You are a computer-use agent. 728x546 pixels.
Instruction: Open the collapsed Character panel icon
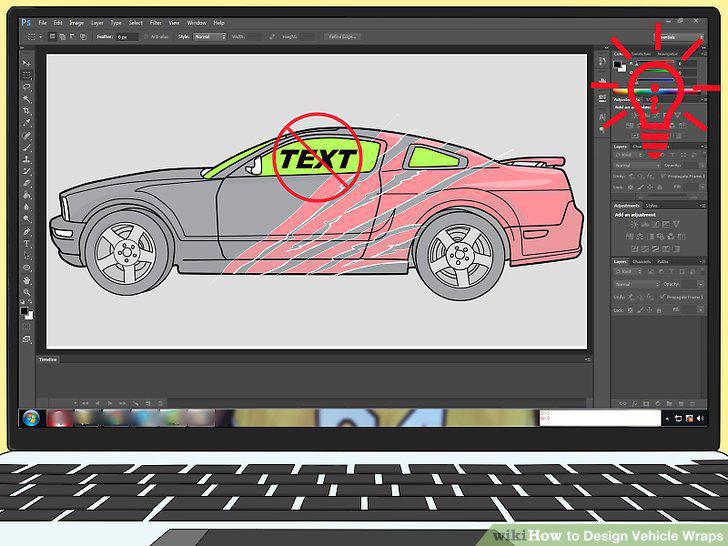602,117
